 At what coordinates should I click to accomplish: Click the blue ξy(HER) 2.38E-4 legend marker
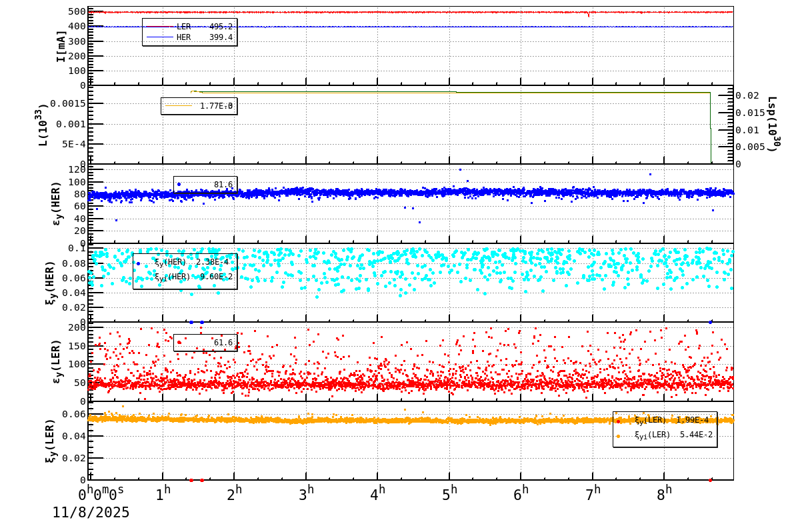138,263
